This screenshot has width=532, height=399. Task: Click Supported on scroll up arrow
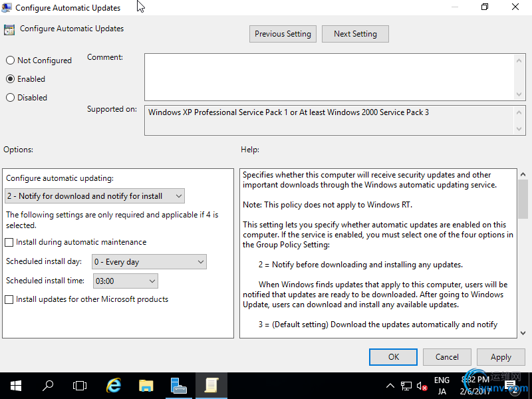pyautogui.click(x=519, y=112)
